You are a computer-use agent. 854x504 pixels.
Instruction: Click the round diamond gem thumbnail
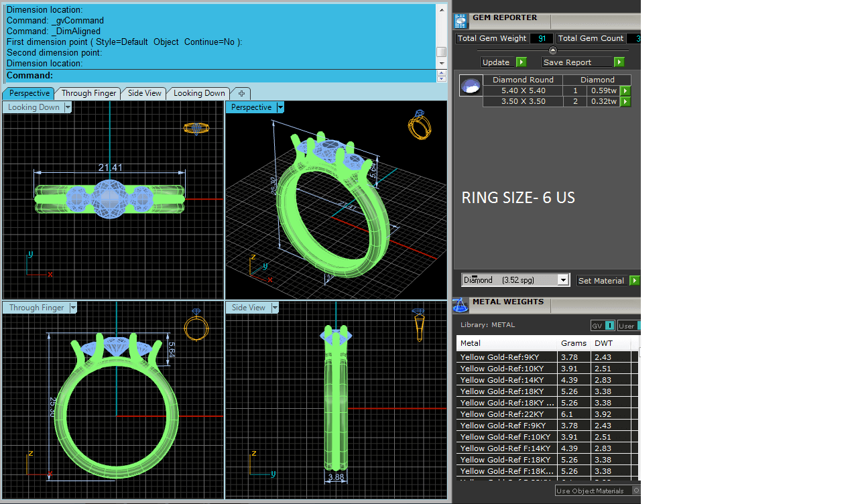(470, 86)
